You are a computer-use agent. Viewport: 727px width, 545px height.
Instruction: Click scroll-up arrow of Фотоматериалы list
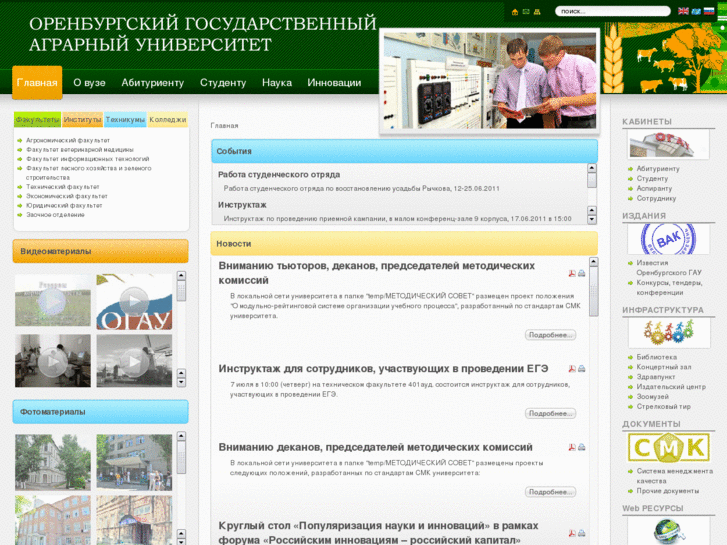[181, 436]
